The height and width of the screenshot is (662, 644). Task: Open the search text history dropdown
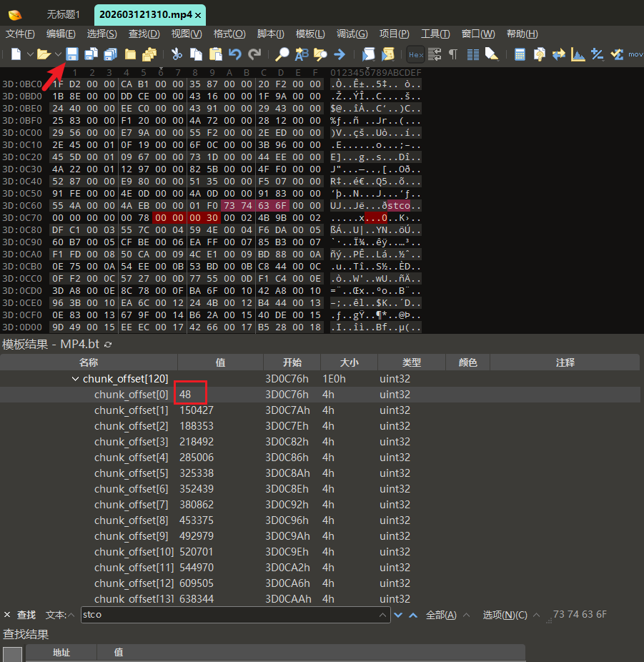tap(385, 615)
